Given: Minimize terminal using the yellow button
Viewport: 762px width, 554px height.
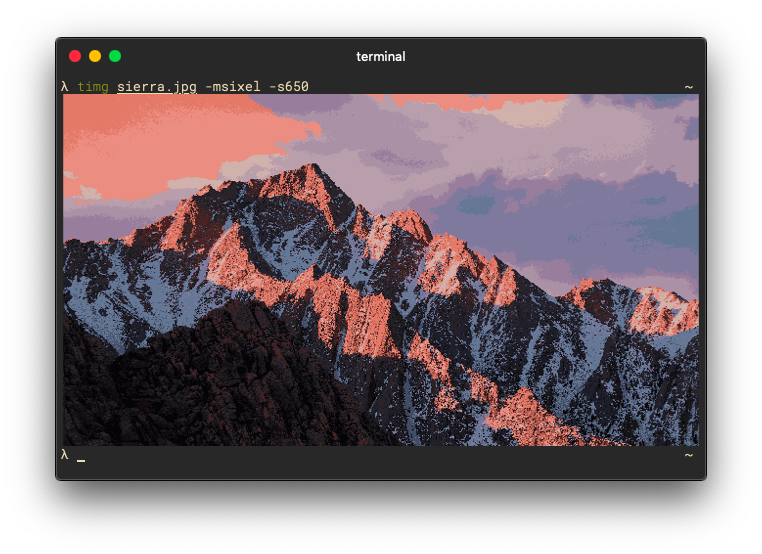Looking at the screenshot, I should (95, 56).
